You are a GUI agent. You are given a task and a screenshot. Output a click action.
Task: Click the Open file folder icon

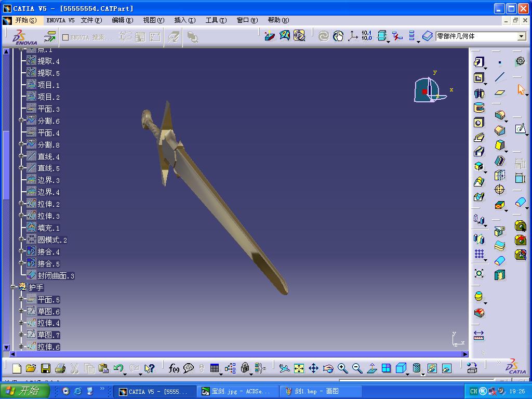31,368
